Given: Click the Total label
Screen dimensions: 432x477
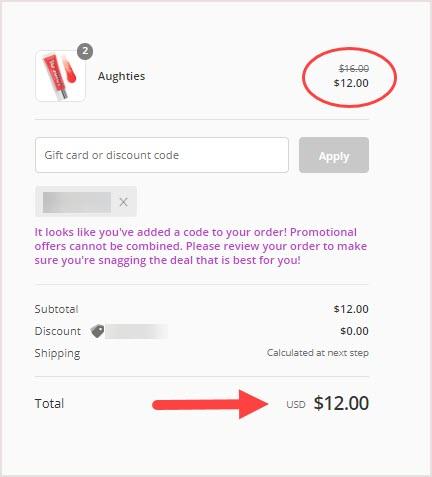Looking at the screenshot, I should [49, 403].
